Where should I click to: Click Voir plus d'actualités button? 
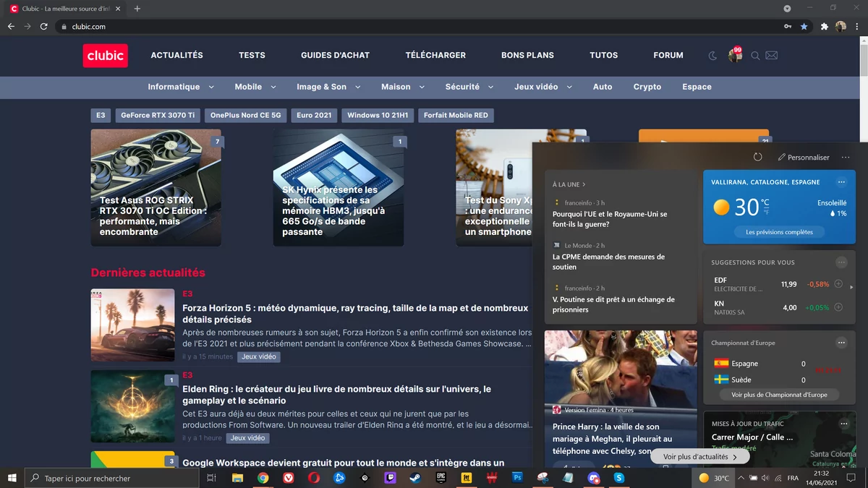[x=699, y=457]
